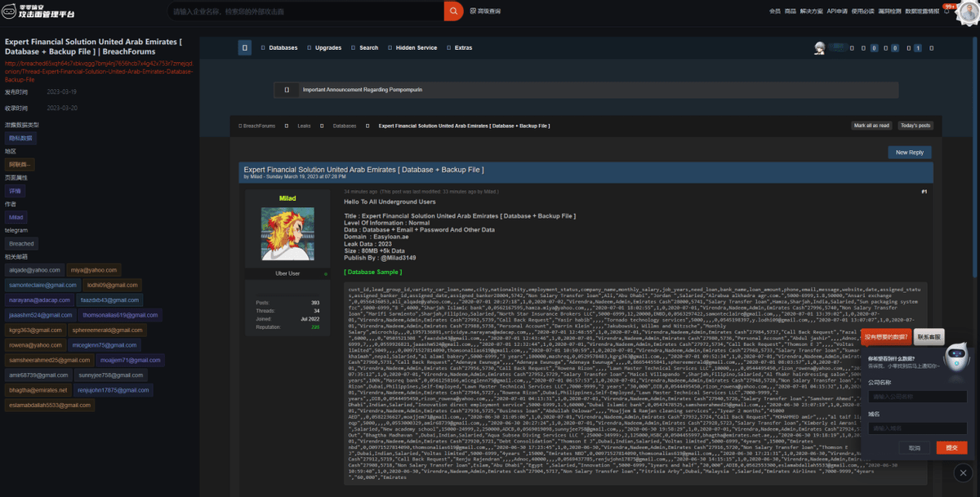The height and width of the screenshot is (497, 980).
Task: Click the Leaks breadcrumb link
Action: [304, 126]
